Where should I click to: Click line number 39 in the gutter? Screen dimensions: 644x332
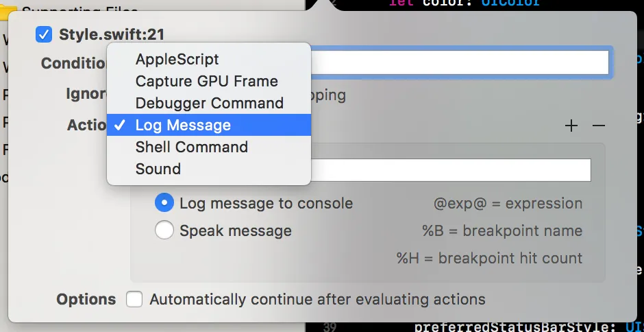[330, 326]
